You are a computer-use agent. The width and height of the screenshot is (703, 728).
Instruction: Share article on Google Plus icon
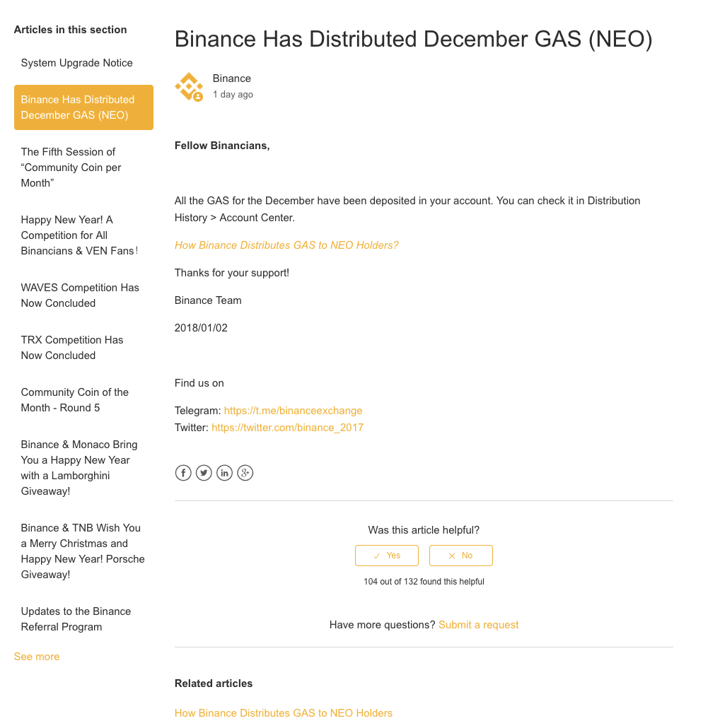pyautogui.click(x=245, y=473)
